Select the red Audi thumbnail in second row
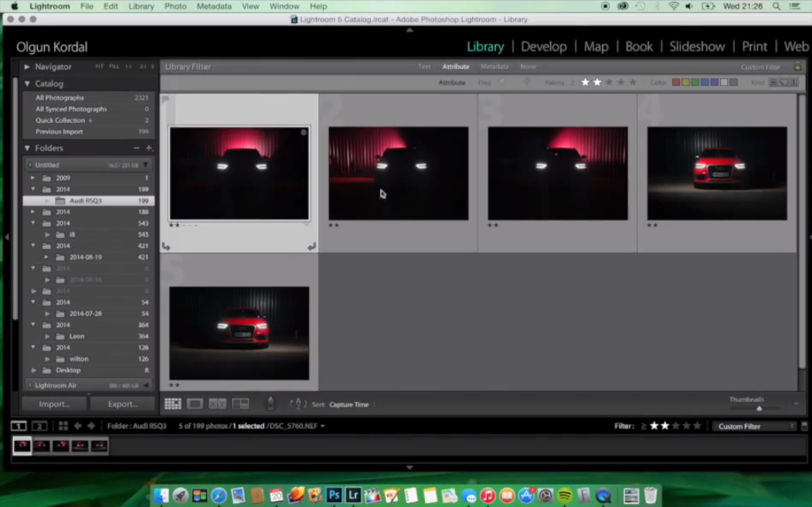 239,333
